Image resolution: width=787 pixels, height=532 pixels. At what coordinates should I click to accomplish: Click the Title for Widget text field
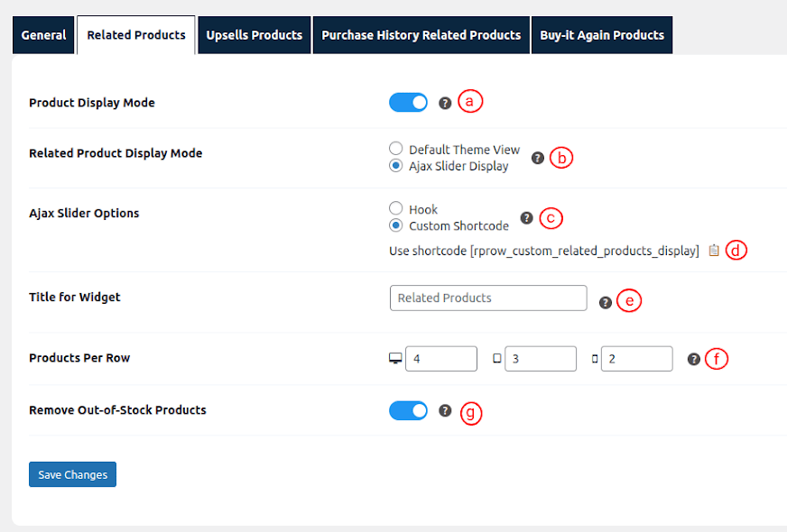tap(487, 297)
